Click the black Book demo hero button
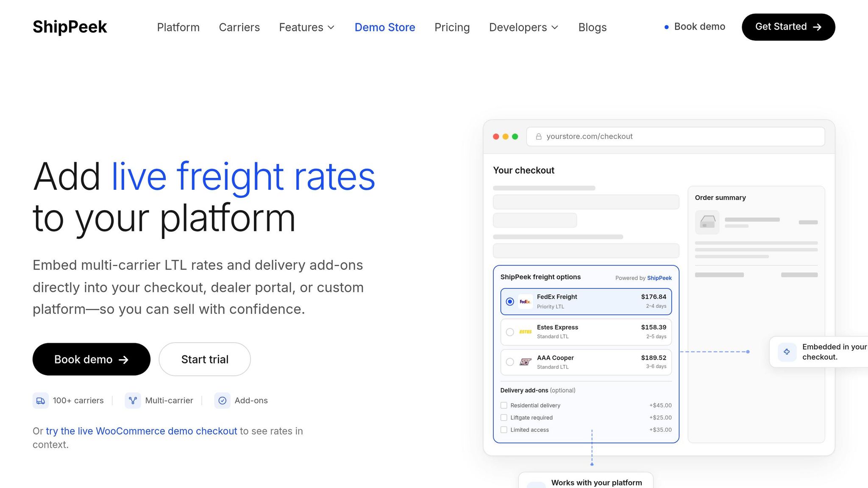This screenshot has height=488, width=868. (92, 359)
